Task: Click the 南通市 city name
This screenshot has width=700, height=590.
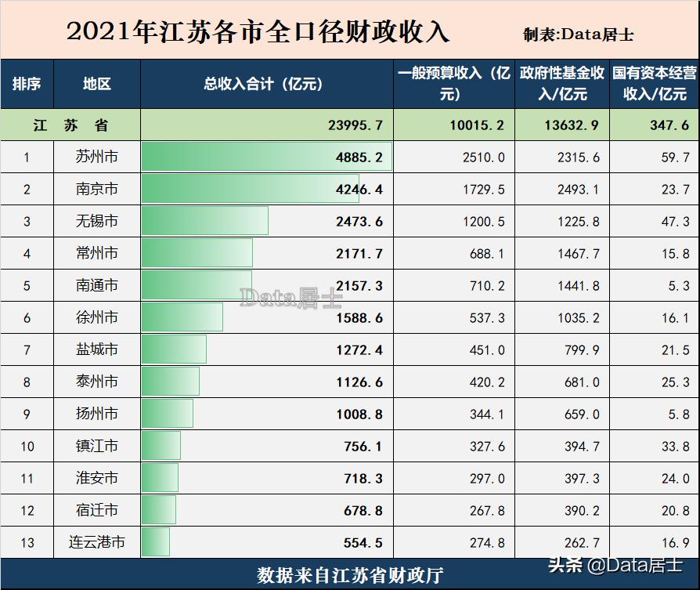Action: [96, 285]
